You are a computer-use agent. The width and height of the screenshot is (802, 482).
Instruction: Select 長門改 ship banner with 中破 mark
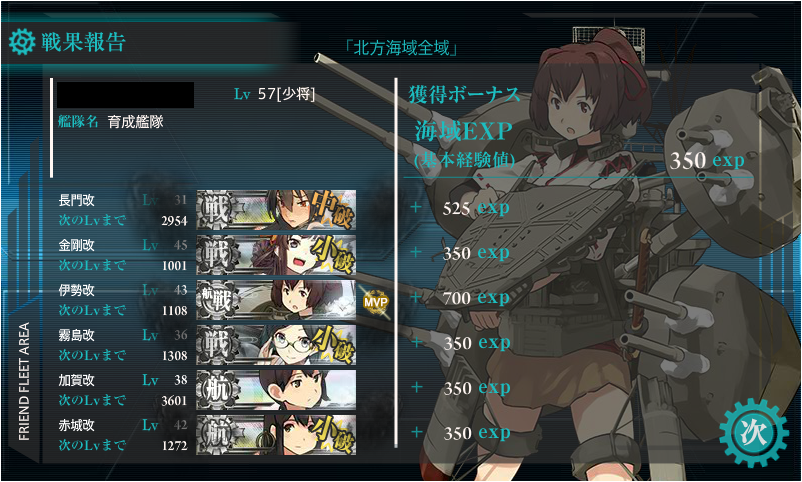coord(276,210)
